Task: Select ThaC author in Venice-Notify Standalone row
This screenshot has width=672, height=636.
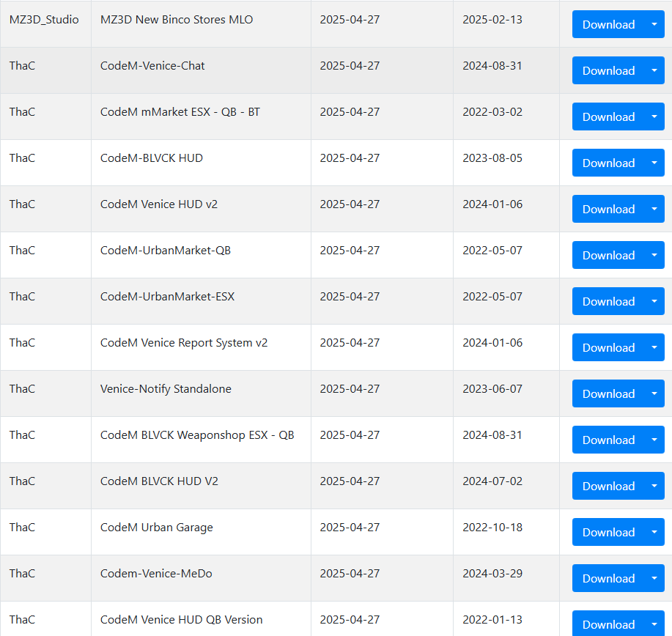Action: click(22, 389)
